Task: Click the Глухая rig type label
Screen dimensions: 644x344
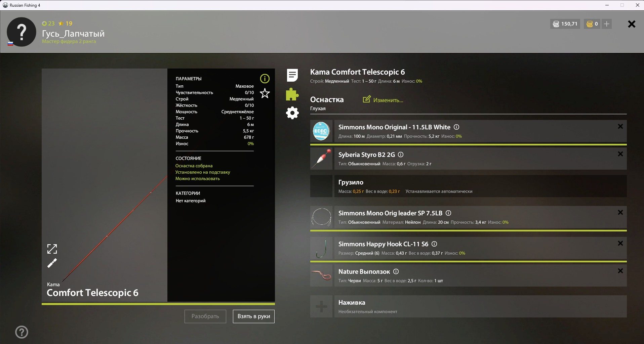Action: click(x=318, y=109)
